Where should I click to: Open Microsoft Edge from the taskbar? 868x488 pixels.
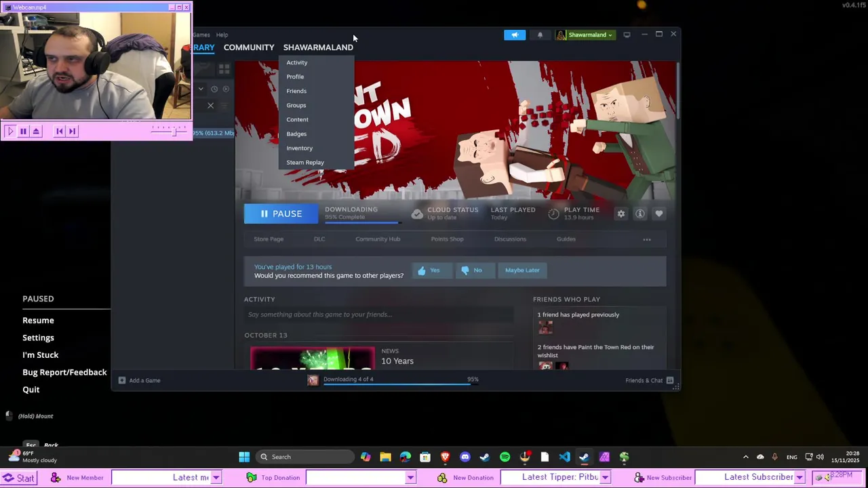pos(406,457)
